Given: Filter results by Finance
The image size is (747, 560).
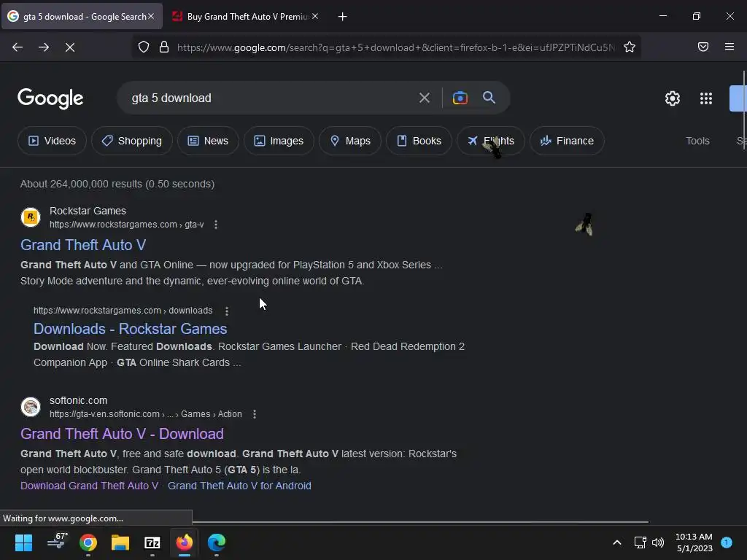Looking at the screenshot, I should (567, 141).
